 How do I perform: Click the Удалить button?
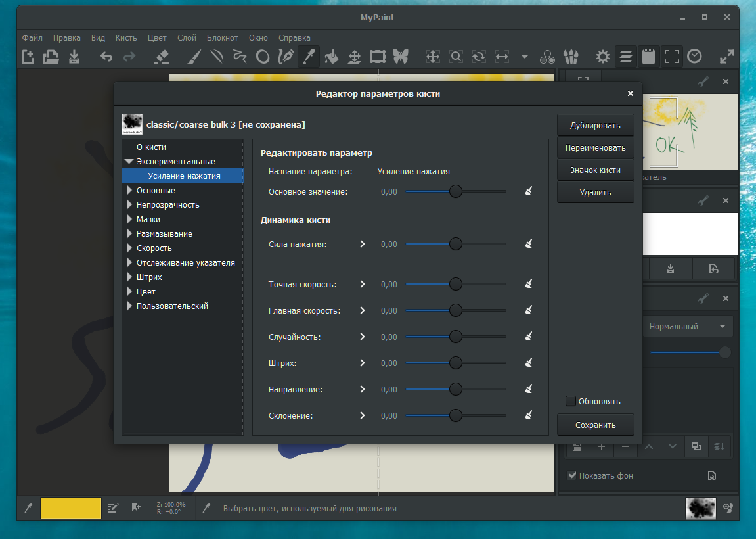pos(596,192)
